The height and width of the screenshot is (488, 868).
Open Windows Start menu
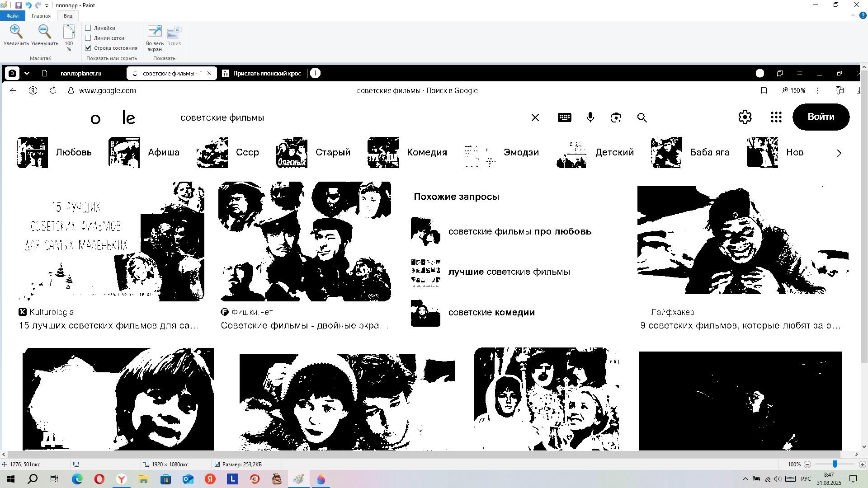(11, 479)
